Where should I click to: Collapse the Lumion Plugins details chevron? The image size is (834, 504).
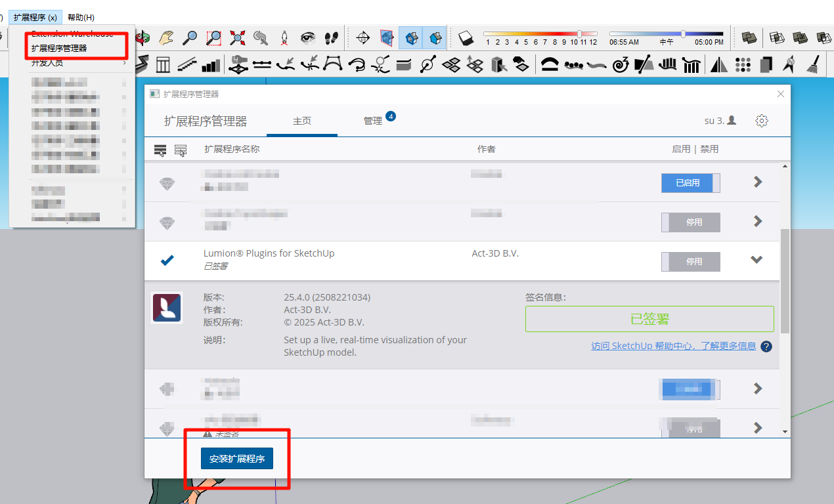[x=757, y=260]
